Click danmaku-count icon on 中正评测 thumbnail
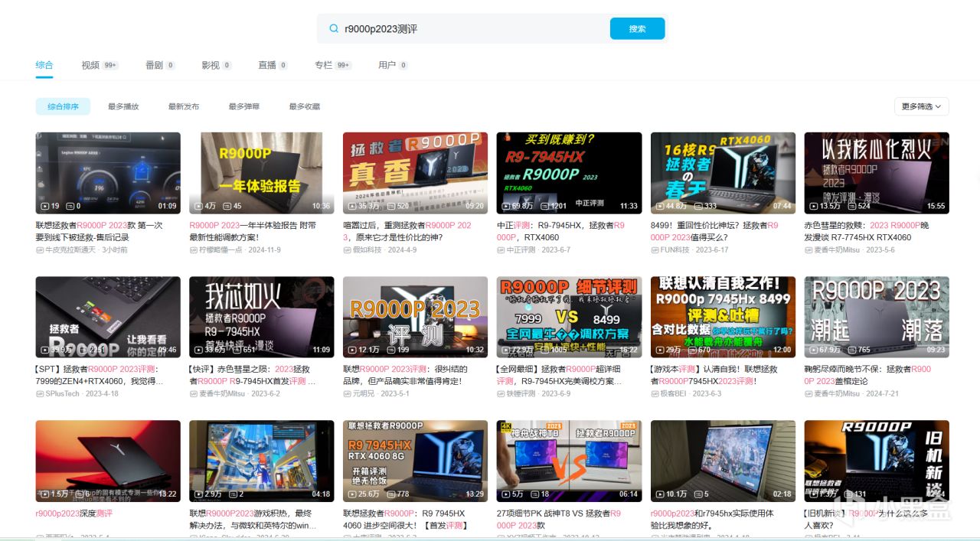The width and height of the screenshot is (980, 541). (x=546, y=206)
